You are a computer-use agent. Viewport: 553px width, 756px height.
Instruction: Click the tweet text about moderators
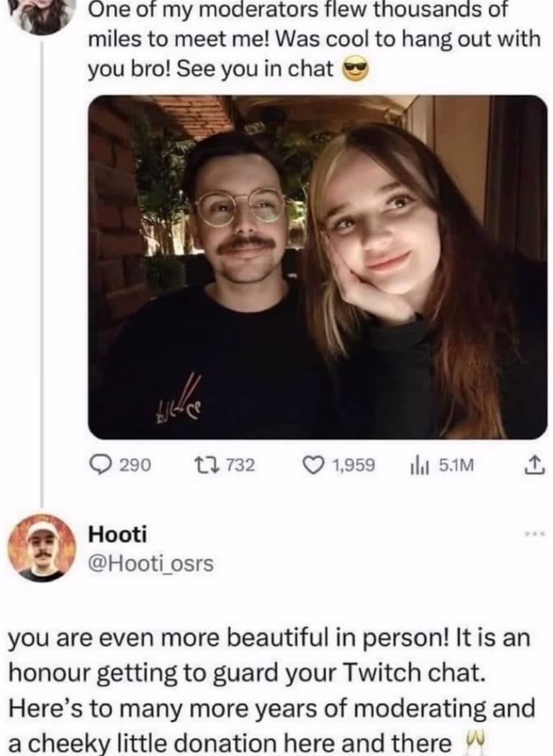tap(314, 40)
